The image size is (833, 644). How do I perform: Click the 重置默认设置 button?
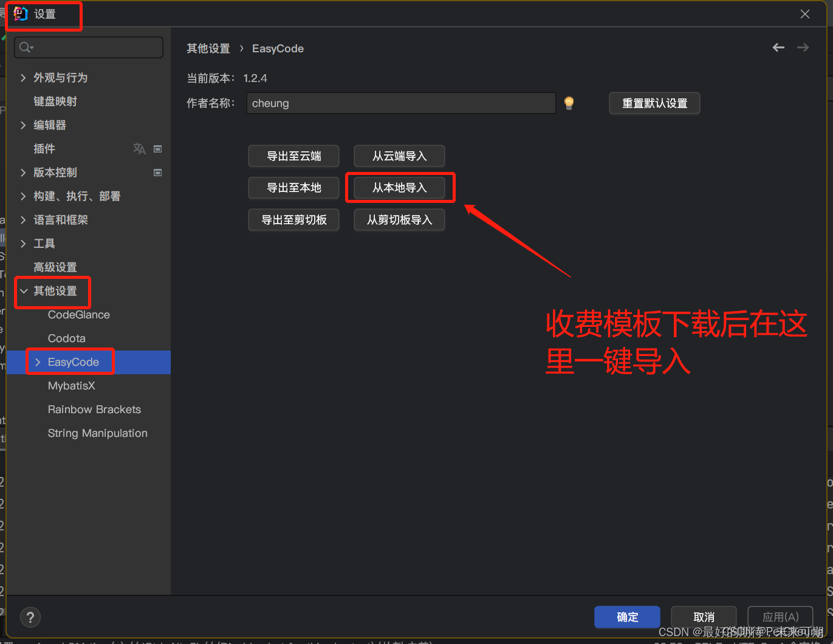[654, 103]
